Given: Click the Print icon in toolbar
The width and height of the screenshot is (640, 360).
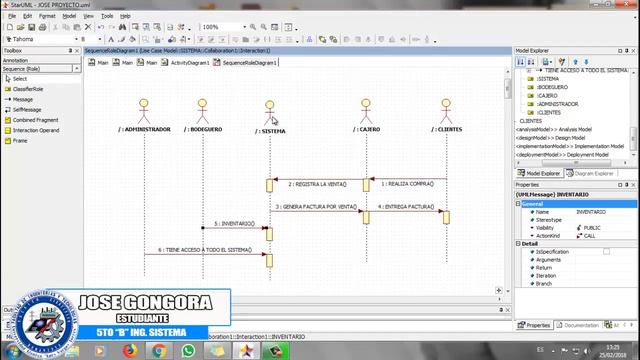Looking at the screenshot, I should (x=42, y=27).
